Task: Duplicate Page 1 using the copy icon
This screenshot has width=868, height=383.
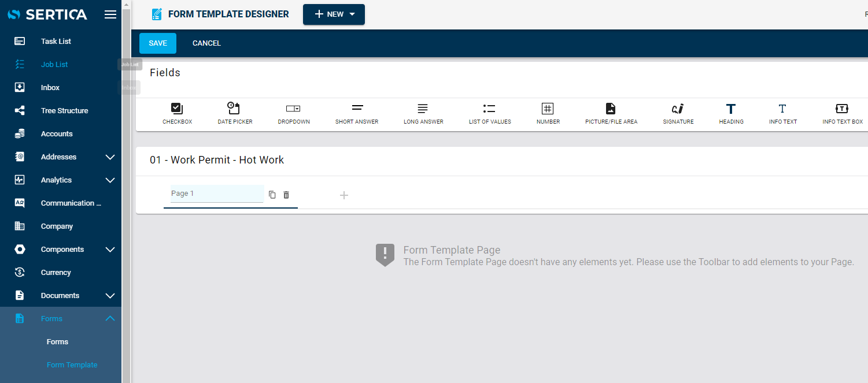Action: click(x=272, y=195)
